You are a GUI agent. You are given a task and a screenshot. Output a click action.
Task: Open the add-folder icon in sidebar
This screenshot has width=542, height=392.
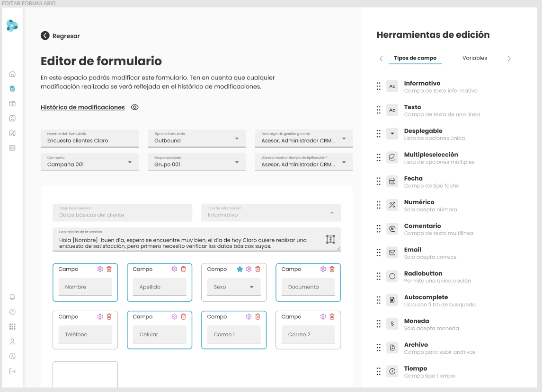coord(12,104)
